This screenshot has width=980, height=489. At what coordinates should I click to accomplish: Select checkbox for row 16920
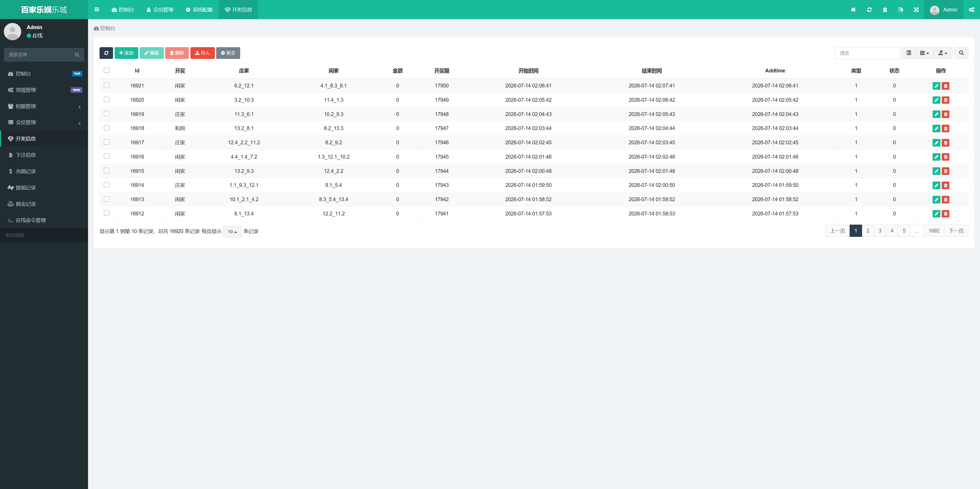(x=106, y=99)
